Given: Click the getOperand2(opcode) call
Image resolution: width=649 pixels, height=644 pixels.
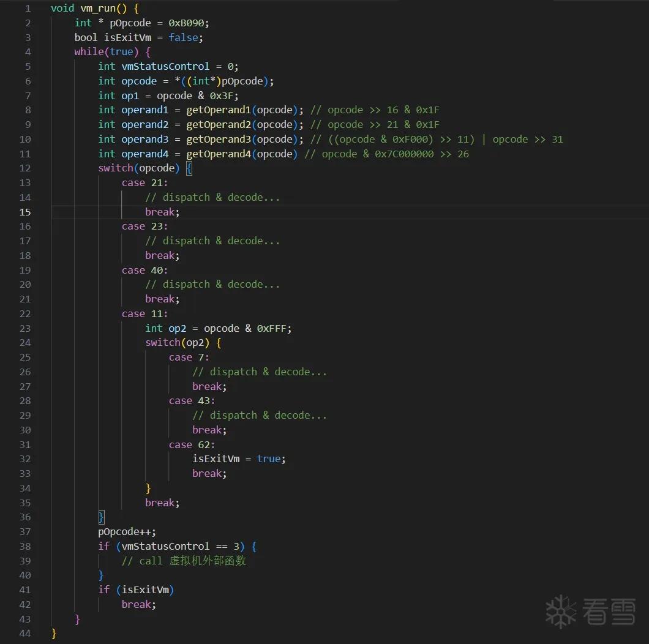Looking at the screenshot, I should coord(242,125).
